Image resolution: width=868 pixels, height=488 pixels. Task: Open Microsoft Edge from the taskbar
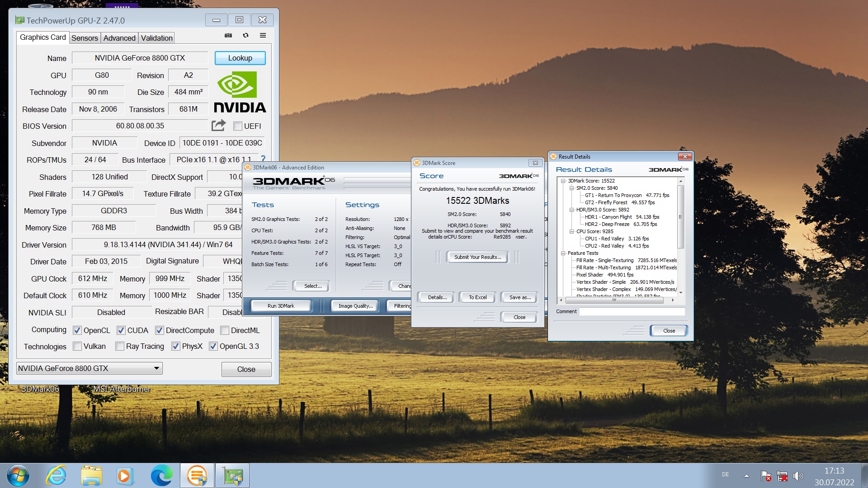(x=161, y=476)
